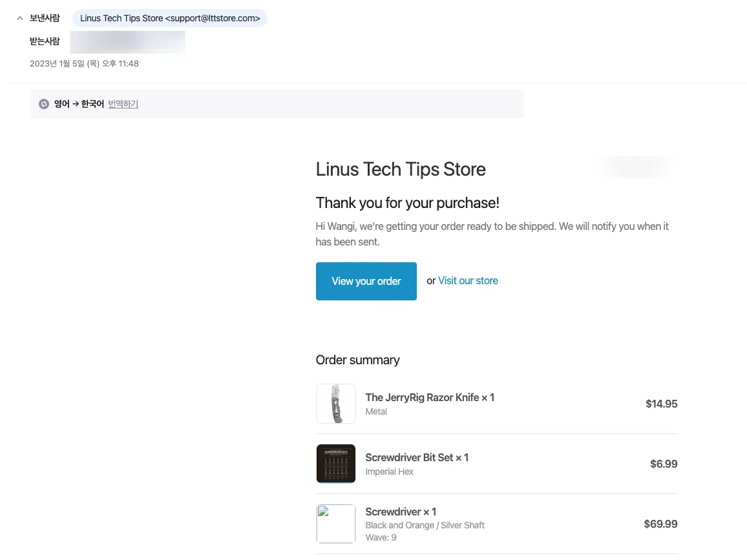Click the broken Screwdriver product image
Viewport: 747px width, 560px height.
pos(335,524)
